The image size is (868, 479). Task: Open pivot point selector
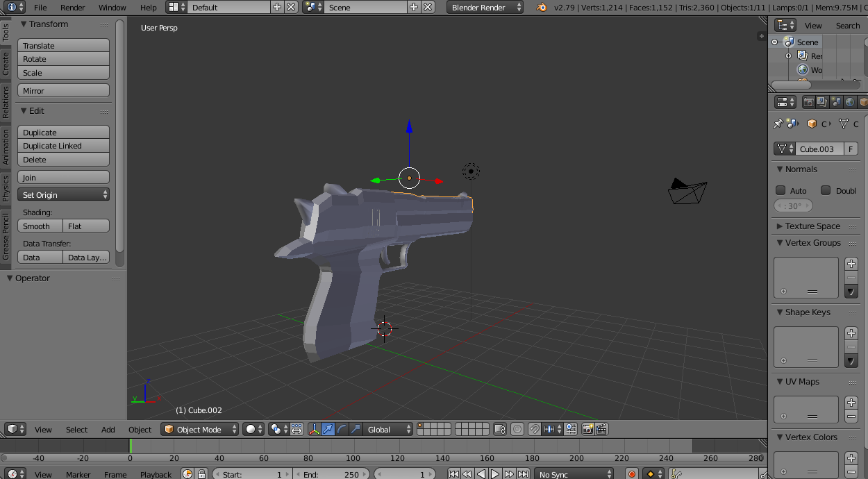coord(278,429)
